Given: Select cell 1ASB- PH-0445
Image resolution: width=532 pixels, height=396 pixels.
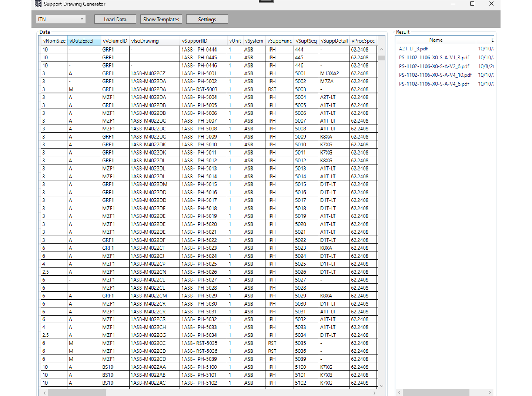Looking at the screenshot, I should [x=204, y=57].
